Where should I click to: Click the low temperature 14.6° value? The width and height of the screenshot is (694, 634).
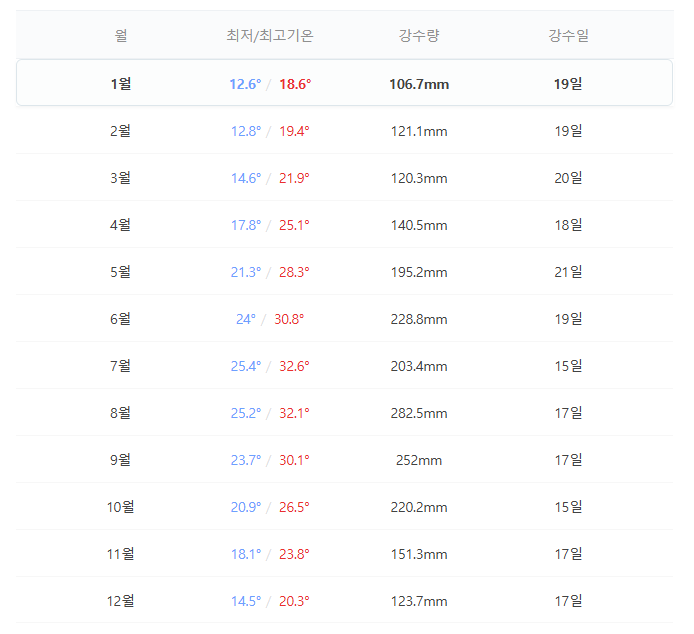[x=246, y=178]
